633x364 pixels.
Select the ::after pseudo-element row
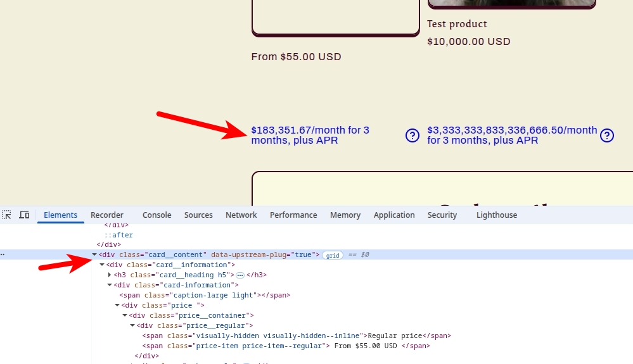click(118, 235)
